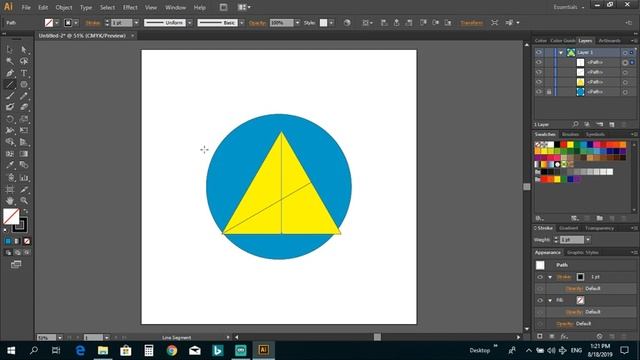Click Add New Effect fx icon
Screen dimensions: 640x360
tap(564, 336)
